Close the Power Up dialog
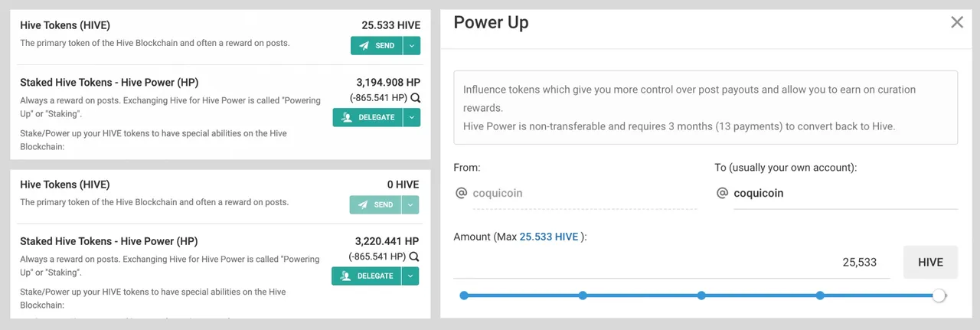Screen dimensions: 980x330 957,22
